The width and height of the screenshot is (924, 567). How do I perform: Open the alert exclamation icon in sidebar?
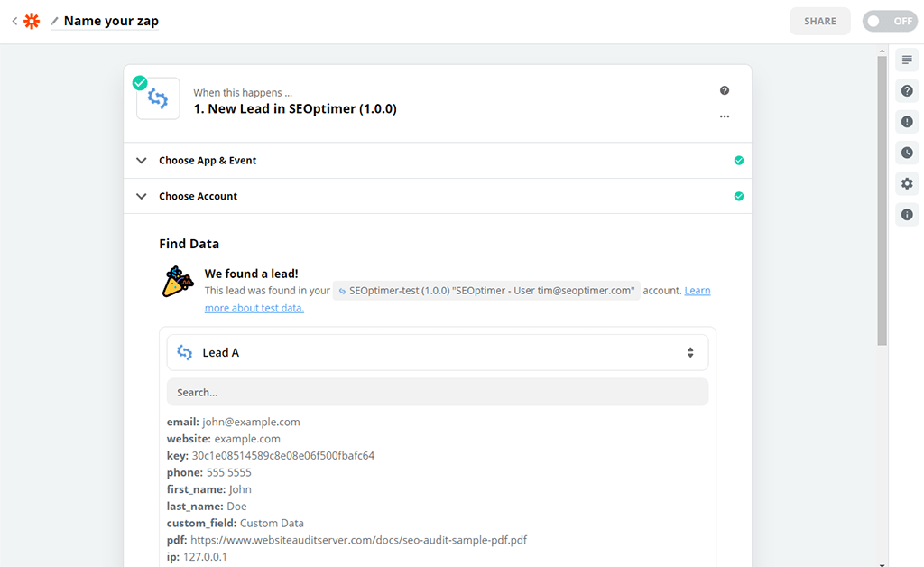pos(907,122)
